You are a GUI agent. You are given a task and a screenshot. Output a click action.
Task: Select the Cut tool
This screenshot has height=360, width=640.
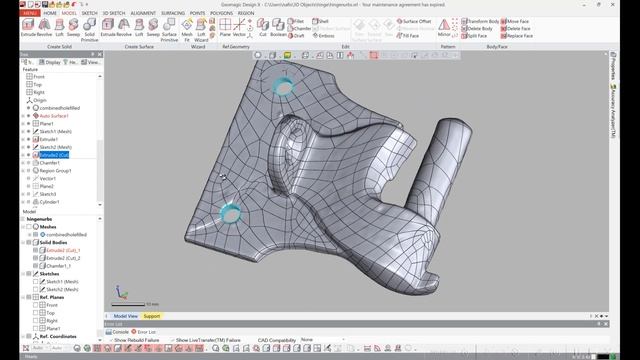[262, 28]
